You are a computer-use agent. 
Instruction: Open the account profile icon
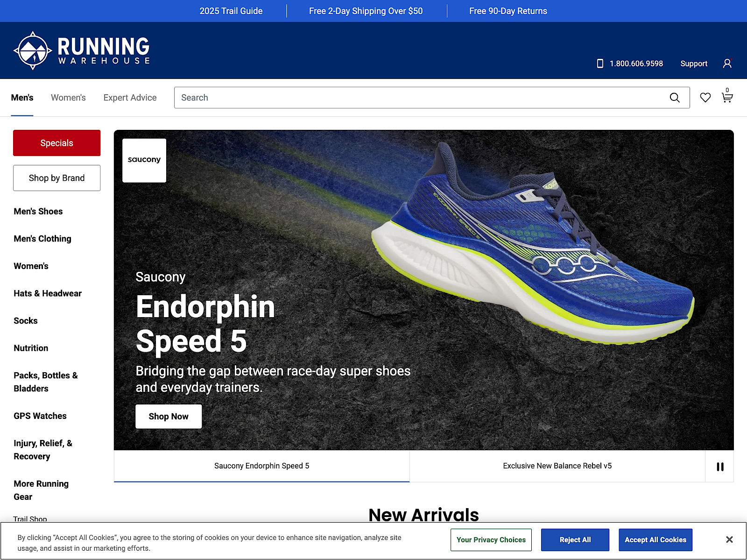[x=727, y=64]
